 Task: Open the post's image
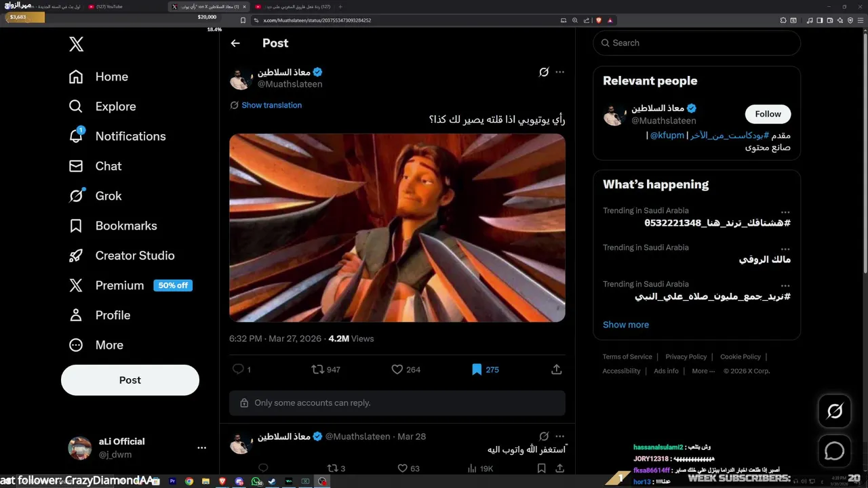[x=397, y=228]
